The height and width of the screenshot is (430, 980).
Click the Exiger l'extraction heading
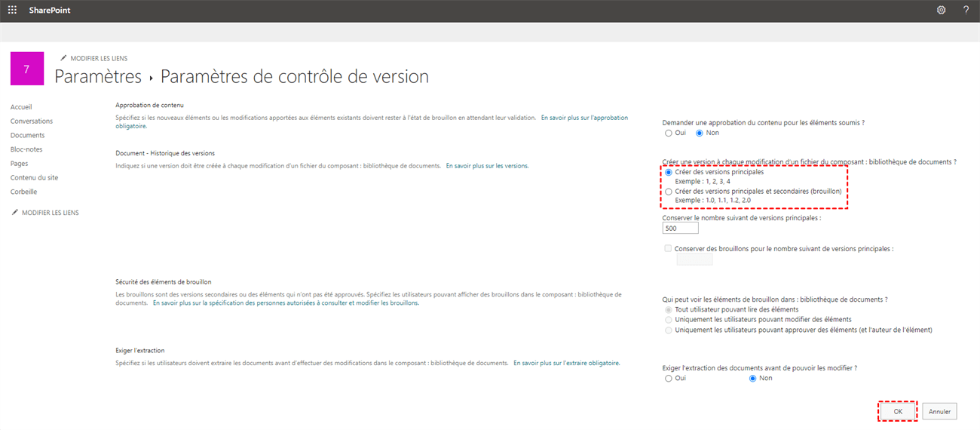(140, 351)
